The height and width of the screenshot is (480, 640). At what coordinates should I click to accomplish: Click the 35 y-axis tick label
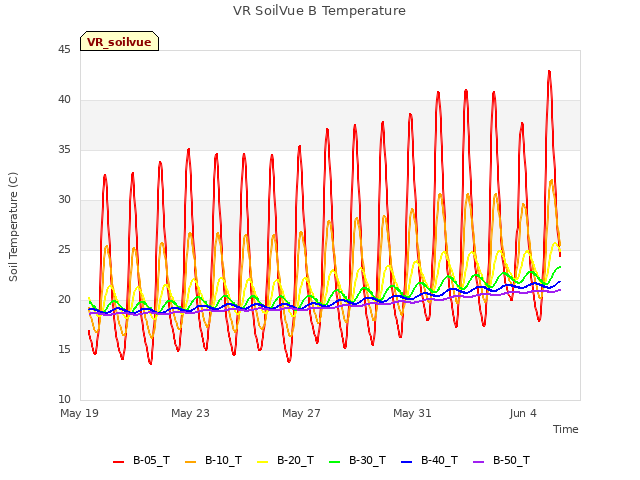point(64,150)
